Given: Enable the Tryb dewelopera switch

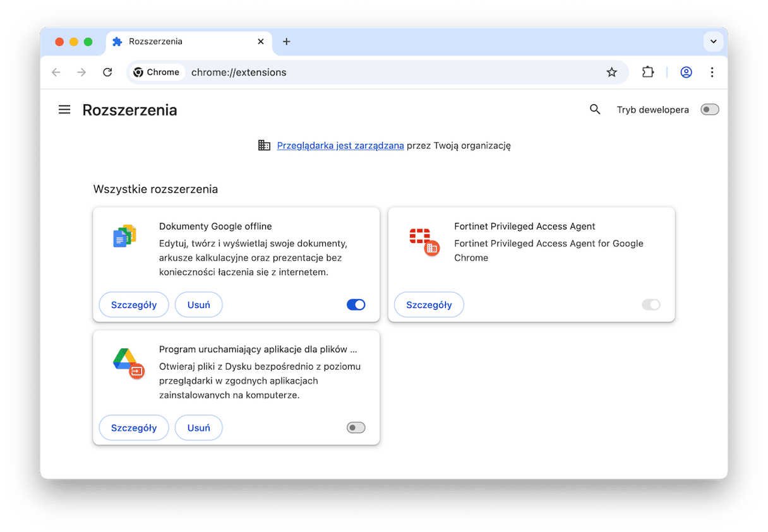Looking at the screenshot, I should click(x=710, y=110).
